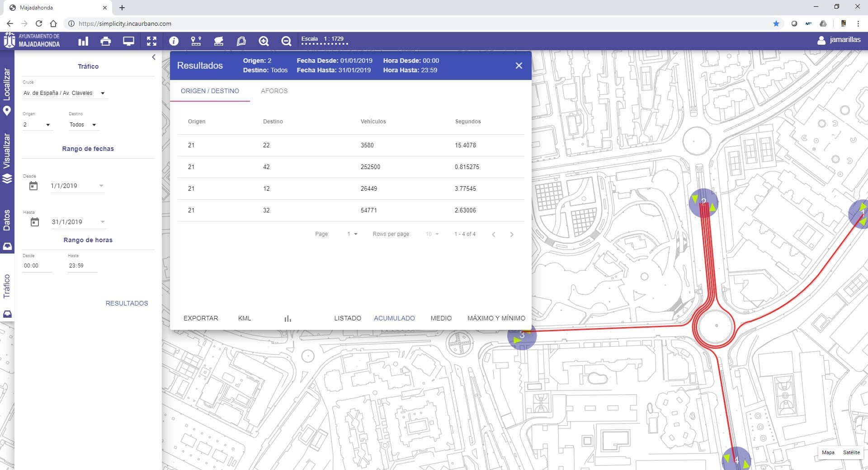Zoom in using the magnifier plus icon
The width and height of the screenshot is (868, 470).
264,42
